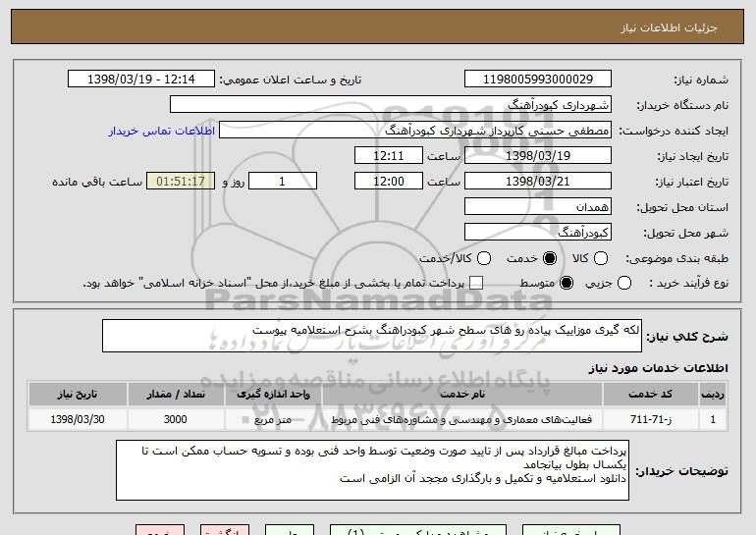This screenshot has height=535, width=756.
Task: Click the service code cell ز-71-711
Action: point(650,419)
